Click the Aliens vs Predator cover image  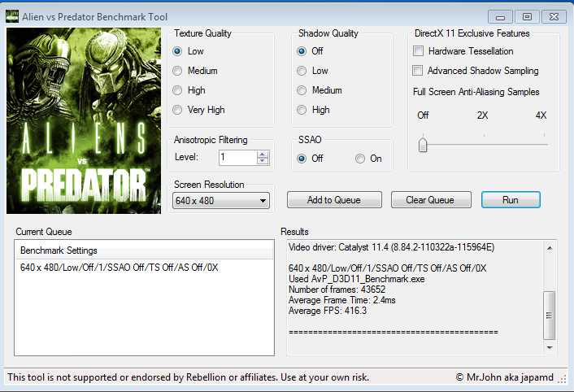tap(84, 121)
